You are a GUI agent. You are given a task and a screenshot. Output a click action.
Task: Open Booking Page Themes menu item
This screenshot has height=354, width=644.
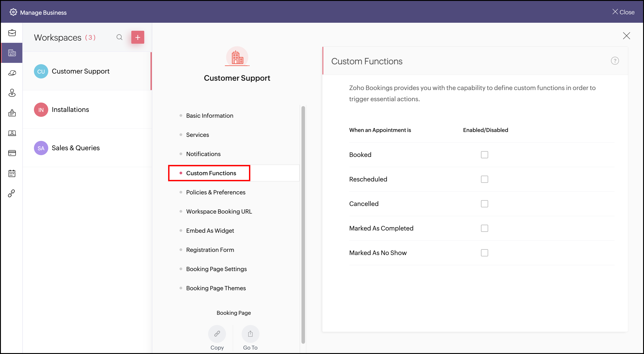[216, 288]
